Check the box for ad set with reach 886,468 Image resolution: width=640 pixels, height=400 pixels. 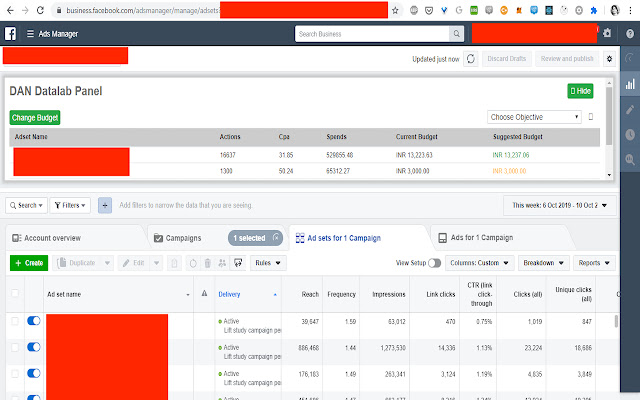15,347
